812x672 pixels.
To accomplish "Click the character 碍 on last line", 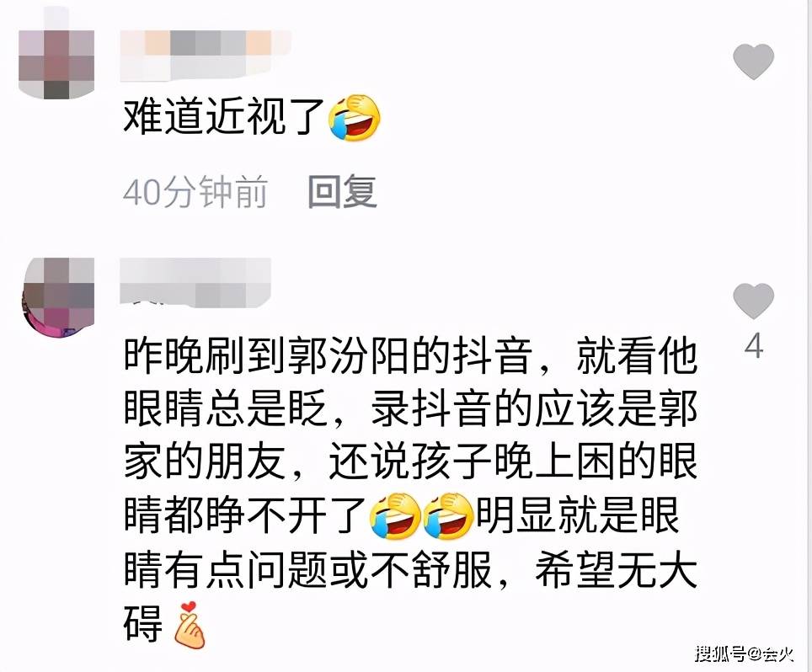I will (143, 623).
